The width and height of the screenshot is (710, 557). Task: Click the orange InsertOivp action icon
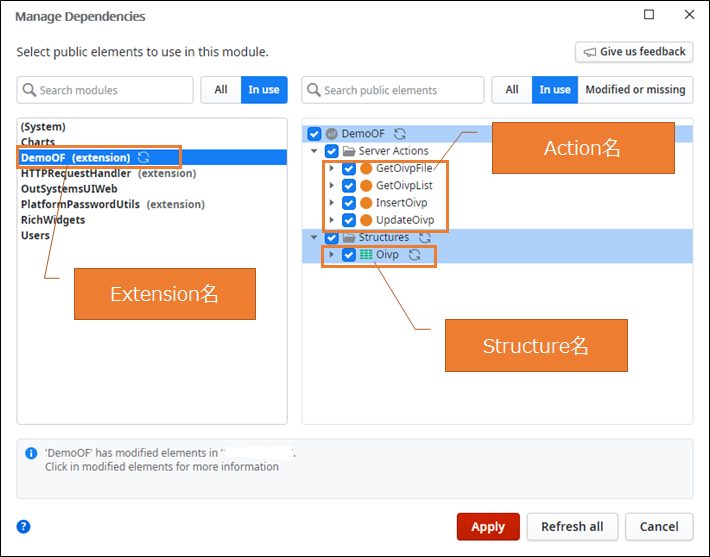point(366,203)
